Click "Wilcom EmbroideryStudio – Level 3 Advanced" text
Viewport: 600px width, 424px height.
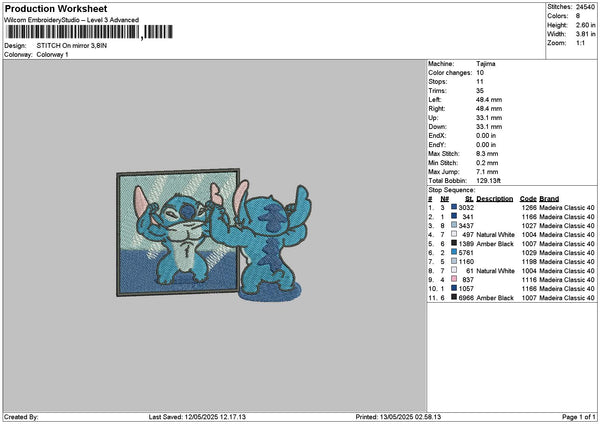click(x=72, y=20)
